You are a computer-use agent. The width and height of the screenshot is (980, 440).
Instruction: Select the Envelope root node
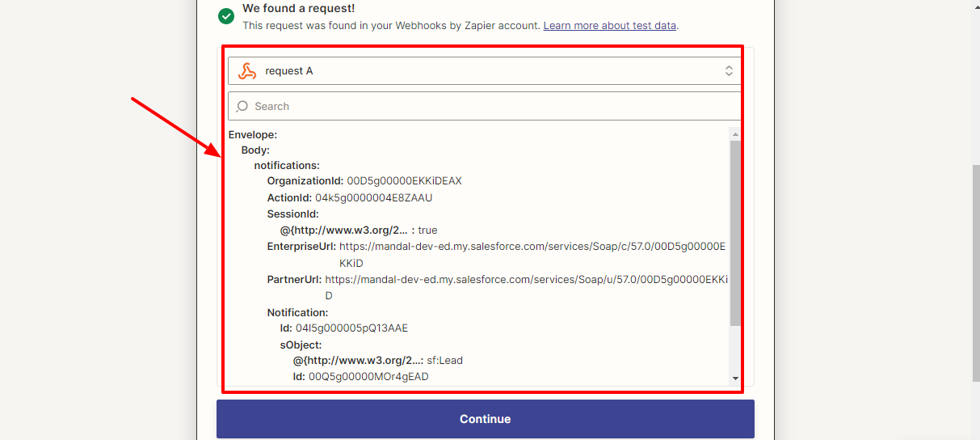click(253, 134)
